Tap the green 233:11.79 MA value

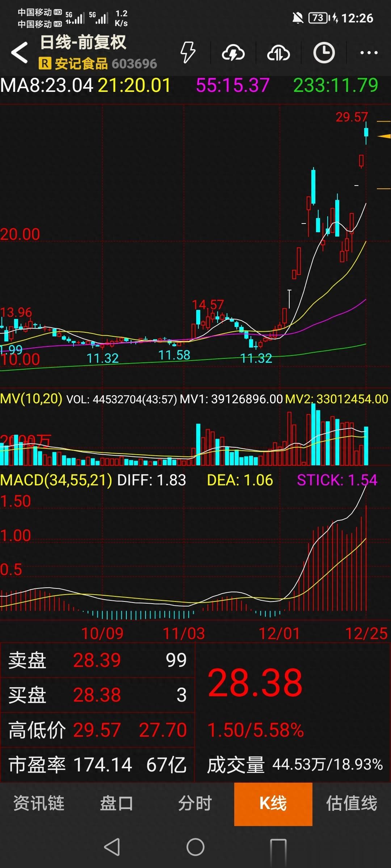[336, 86]
